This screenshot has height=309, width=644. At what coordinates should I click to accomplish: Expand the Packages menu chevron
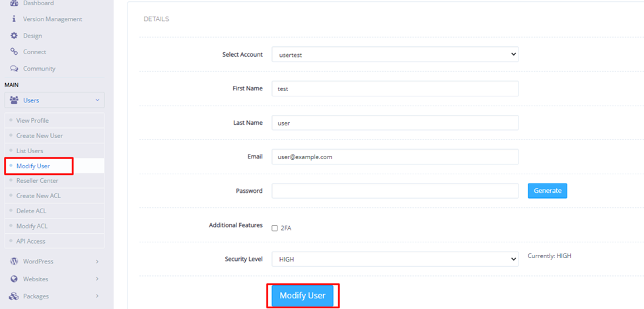point(97,296)
